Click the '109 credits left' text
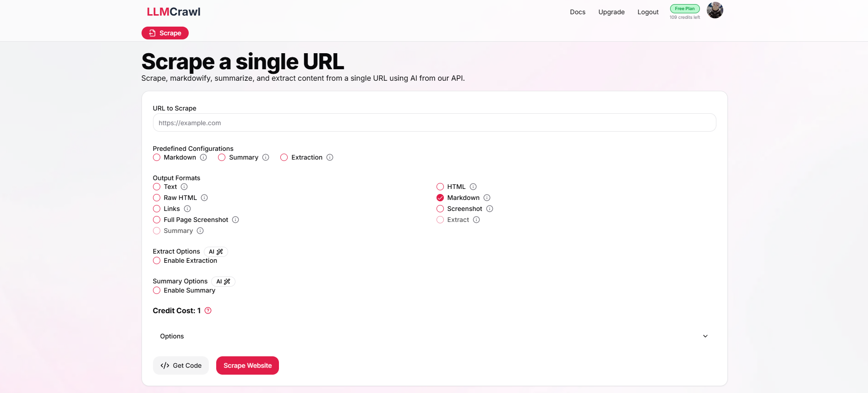Viewport: 868px width, 393px height. coord(685,17)
